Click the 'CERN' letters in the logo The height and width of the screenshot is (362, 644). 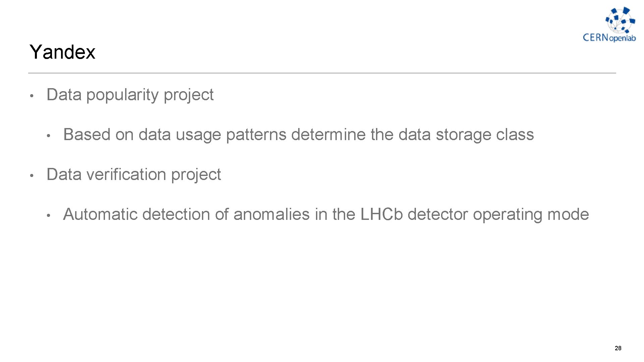(596, 37)
